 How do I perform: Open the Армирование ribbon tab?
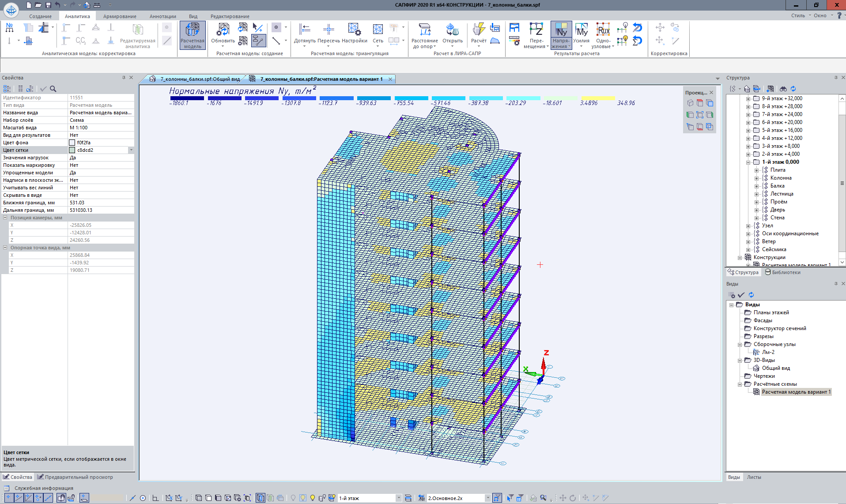coord(120,16)
